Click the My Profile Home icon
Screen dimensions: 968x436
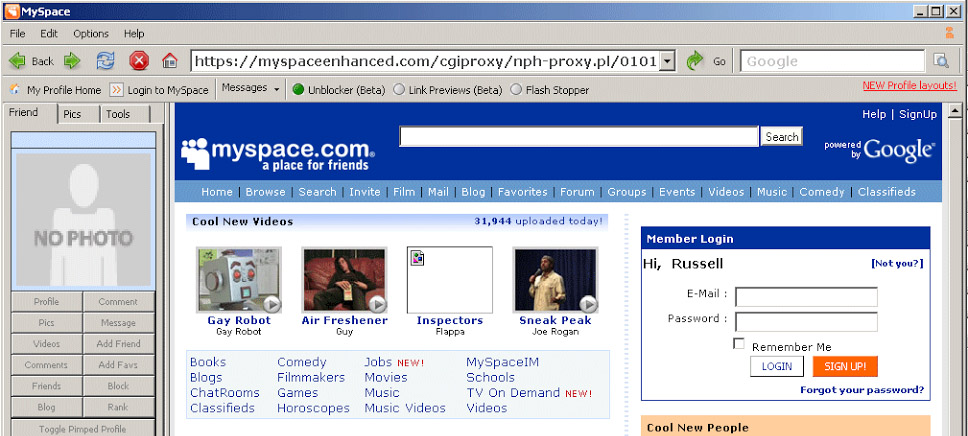(x=15, y=90)
